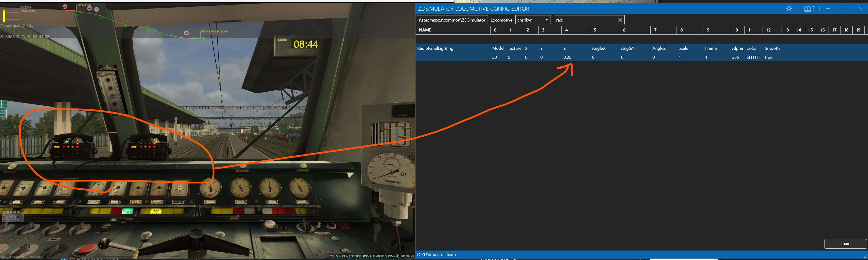
Task: Click the Alpha value 255 cell
Action: tap(735, 57)
